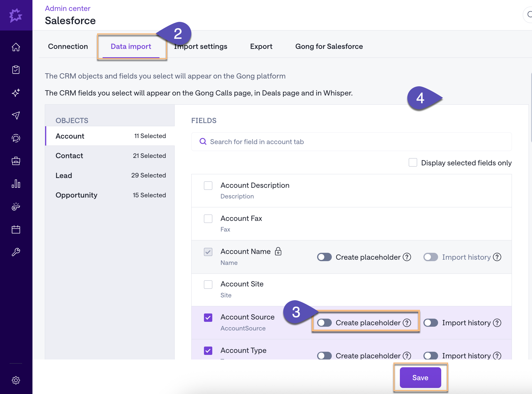Viewport: 532px width, 394px height.
Task: Click the magnifier icon in field search
Action: click(203, 141)
